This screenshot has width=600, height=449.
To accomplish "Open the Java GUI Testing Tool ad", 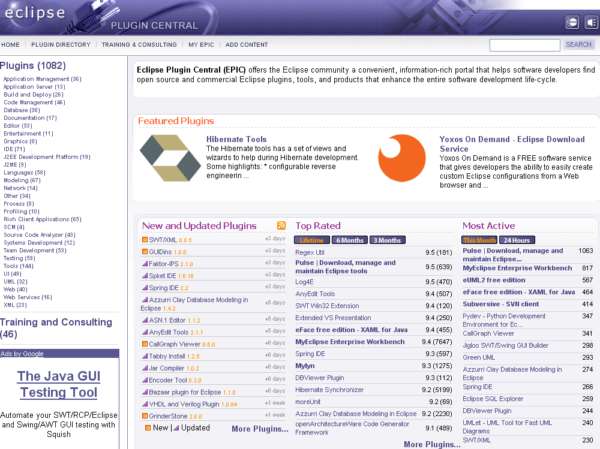I will point(59,384).
